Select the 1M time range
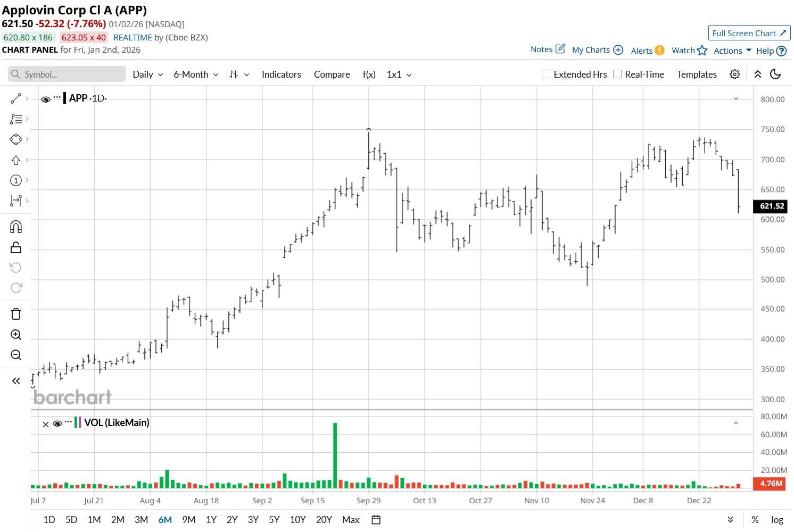Screen dimensions: 794x532 [x=94, y=520]
